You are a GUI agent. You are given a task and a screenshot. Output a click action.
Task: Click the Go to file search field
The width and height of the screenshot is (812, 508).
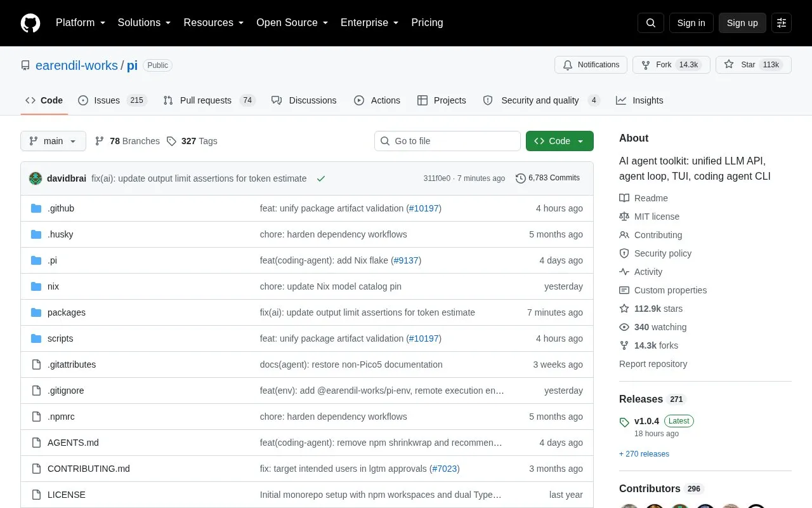pos(447,141)
